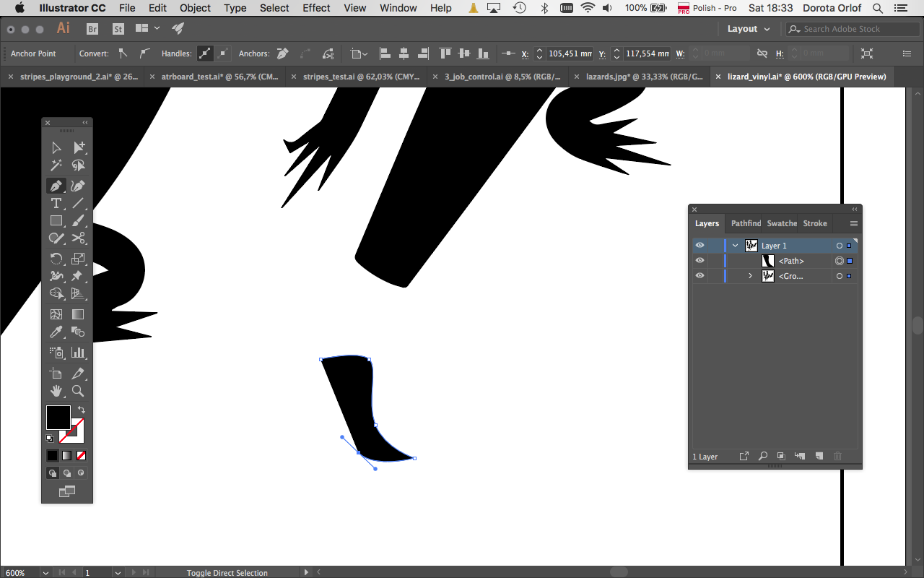924x578 pixels.
Task: Select the Eyedropper tool
Action: pos(56,332)
